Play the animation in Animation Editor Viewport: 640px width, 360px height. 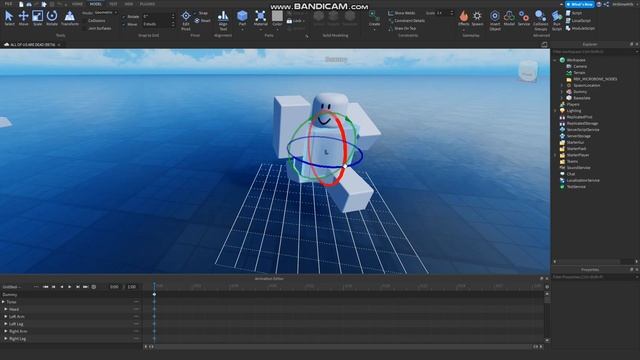click(x=70, y=287)
